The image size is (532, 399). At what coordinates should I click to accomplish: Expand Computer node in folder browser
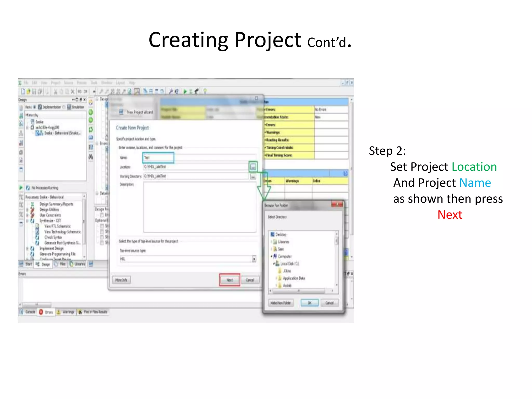(x=271, y=256)
